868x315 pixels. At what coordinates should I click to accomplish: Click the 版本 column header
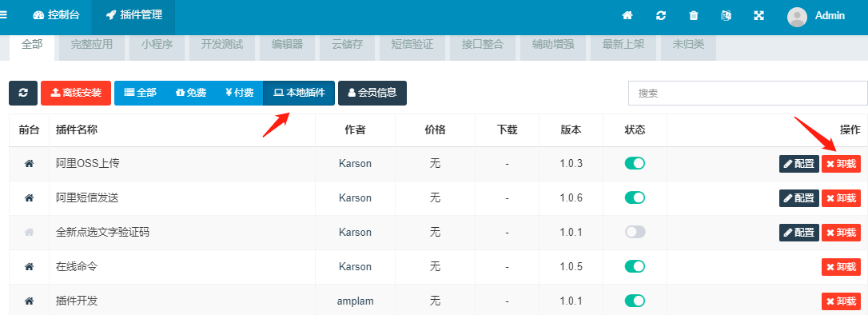[571, 130]
